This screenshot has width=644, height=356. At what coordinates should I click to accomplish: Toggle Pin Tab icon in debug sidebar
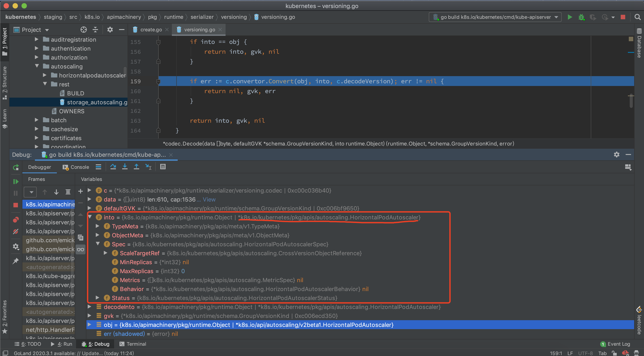(x=15, y=261)
